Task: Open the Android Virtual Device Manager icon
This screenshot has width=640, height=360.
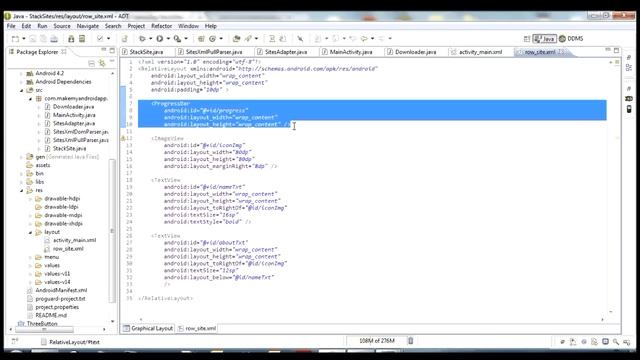Action: [x=82, y=39]
